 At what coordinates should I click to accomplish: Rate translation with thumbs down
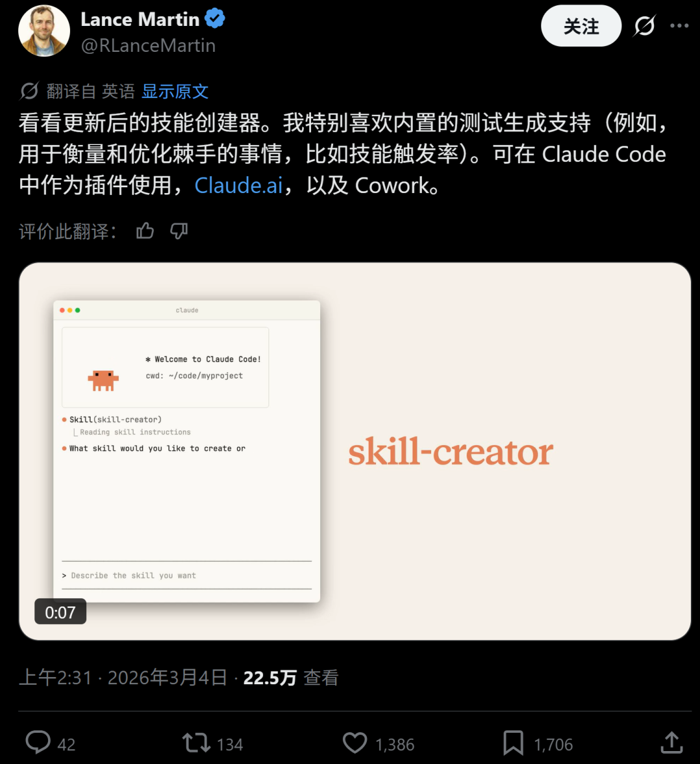(179, 231)
